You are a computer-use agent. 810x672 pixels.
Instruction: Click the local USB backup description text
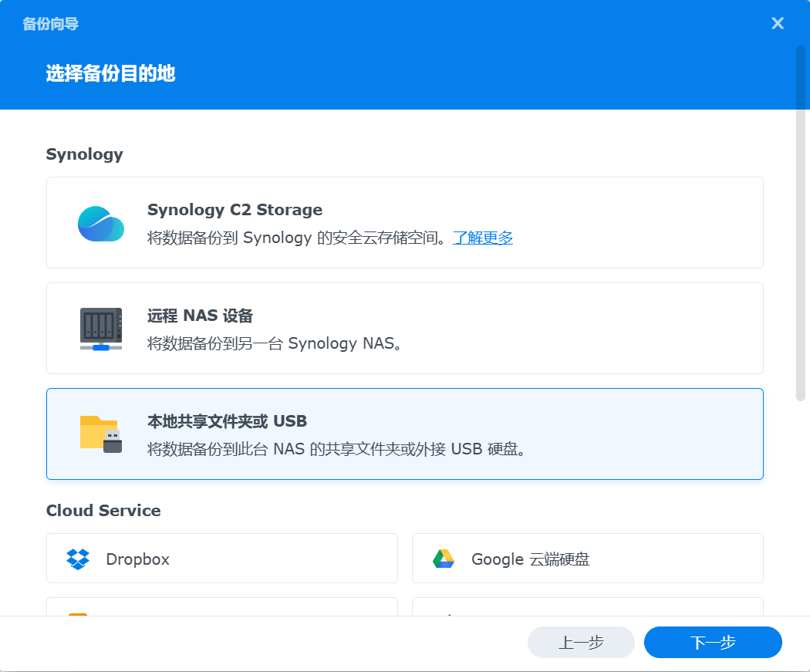tap(338, 449)
